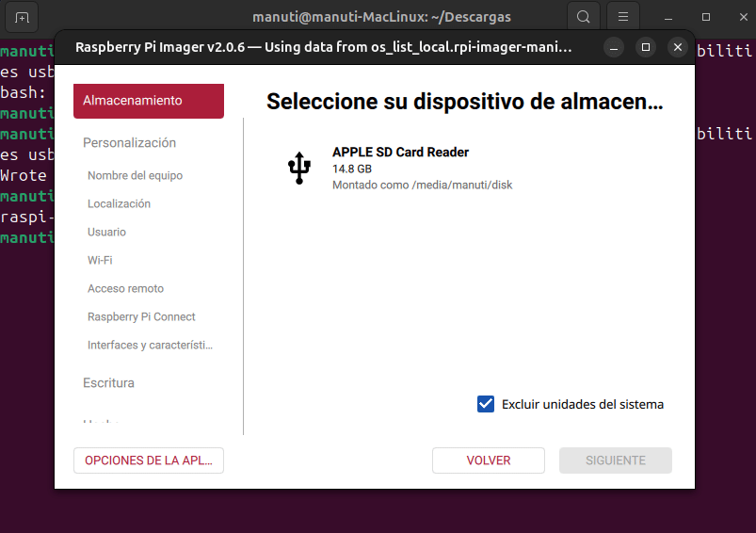Screen dimensions: 756x533
Task: Click 'bash:' line in terminal
Action: point(24,92)
